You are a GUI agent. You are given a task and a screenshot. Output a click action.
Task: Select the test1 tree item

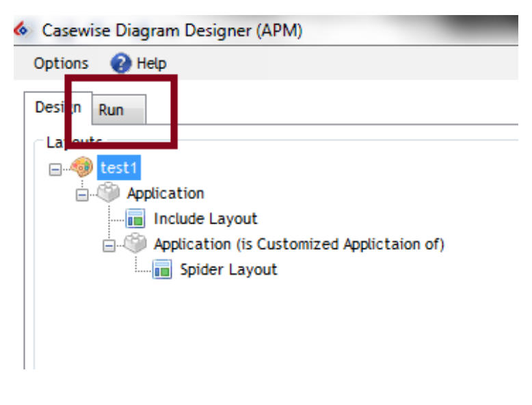tap(119, 168)
